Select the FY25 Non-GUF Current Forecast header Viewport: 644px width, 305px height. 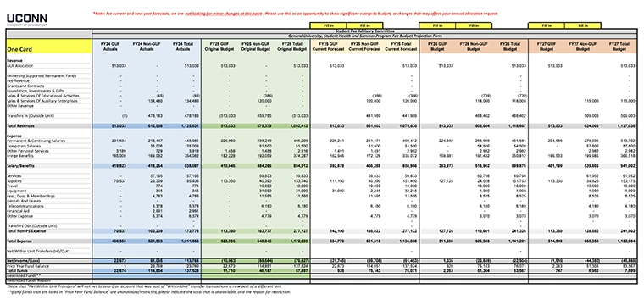click(364, 46)
